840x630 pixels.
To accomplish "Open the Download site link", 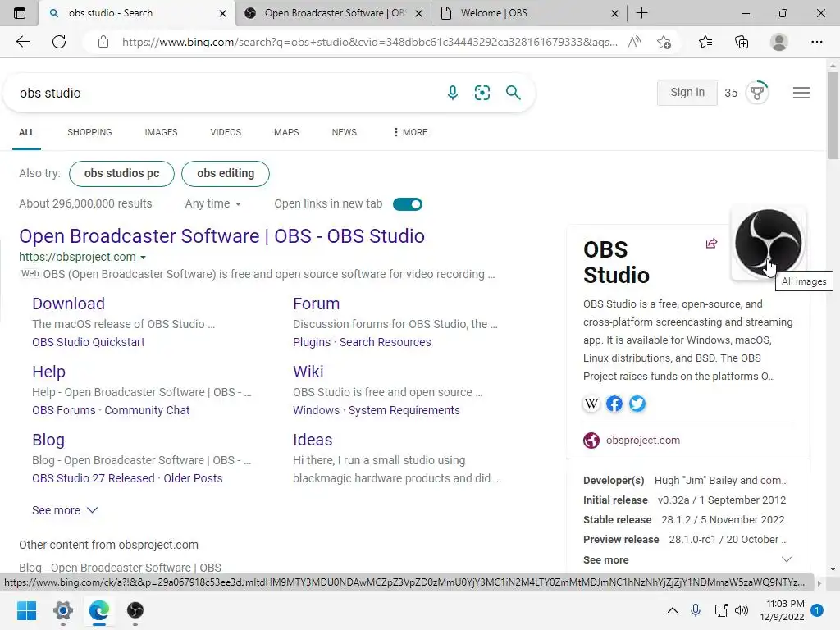I will (69, 304).
